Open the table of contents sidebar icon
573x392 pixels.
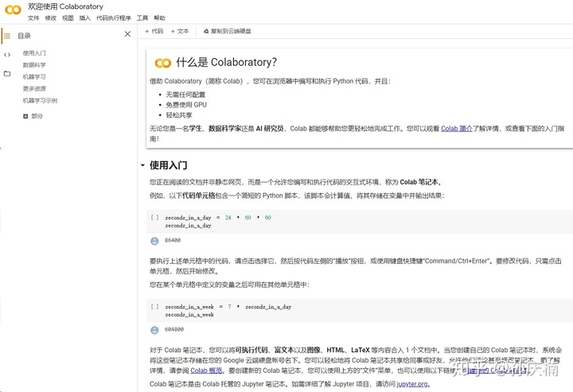click(x=7, y=36)
